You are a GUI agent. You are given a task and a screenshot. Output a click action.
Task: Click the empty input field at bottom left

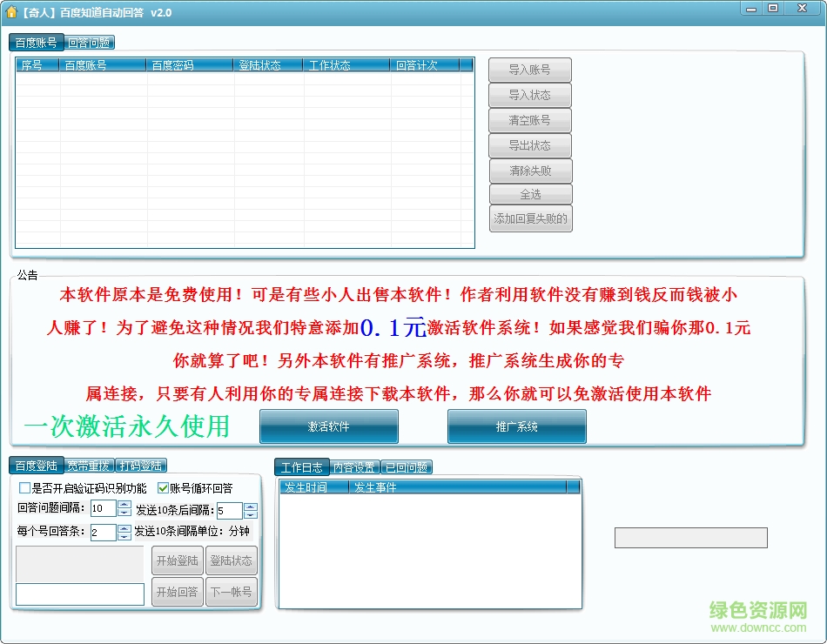coord(78,593)
